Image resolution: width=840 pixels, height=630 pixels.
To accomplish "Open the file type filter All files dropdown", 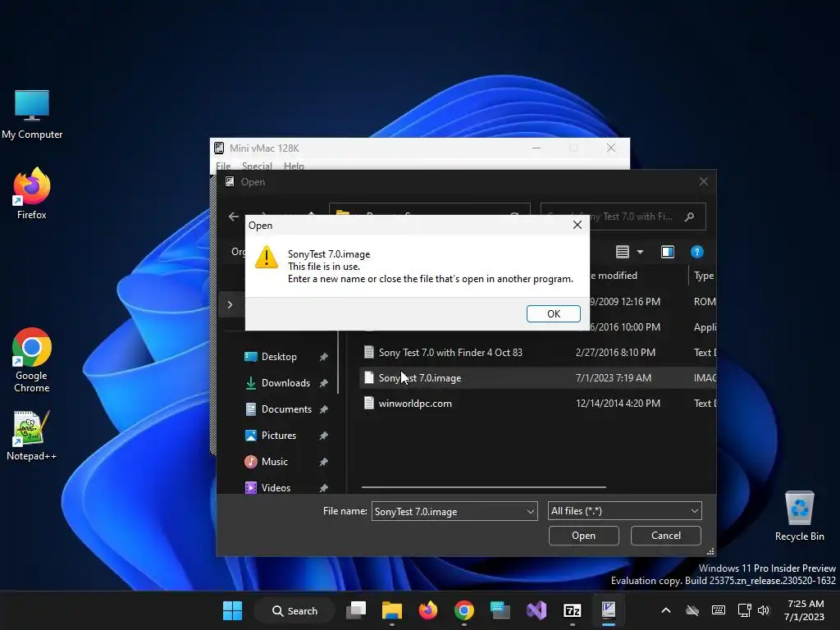I will coord(624,511).
